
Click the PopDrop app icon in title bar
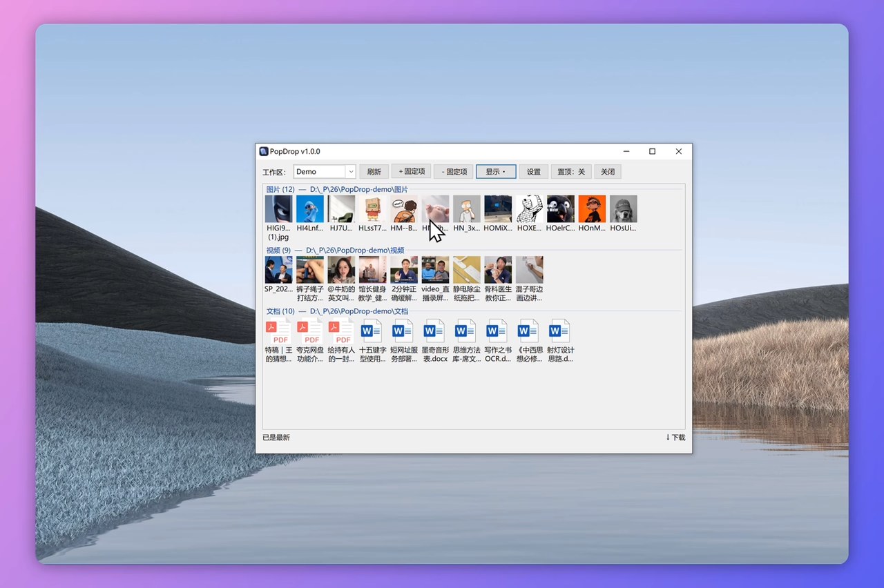[264, 152]
